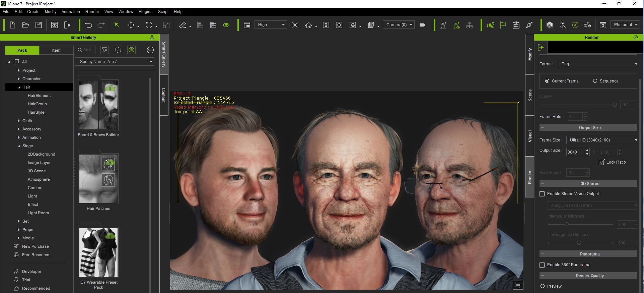Click the Convergence Distance slider
Image resolution: width=644 pixels, height=293 pixels.
click(x=580, y=243)
